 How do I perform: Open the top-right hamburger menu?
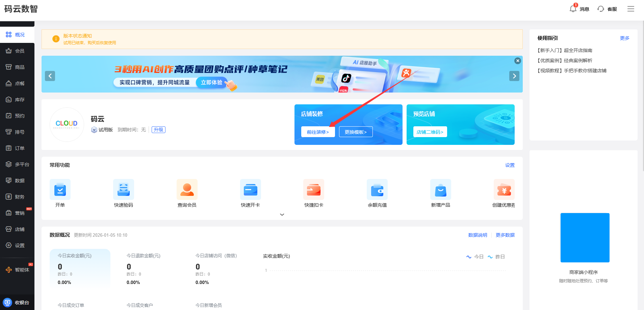tap(630, 9)
